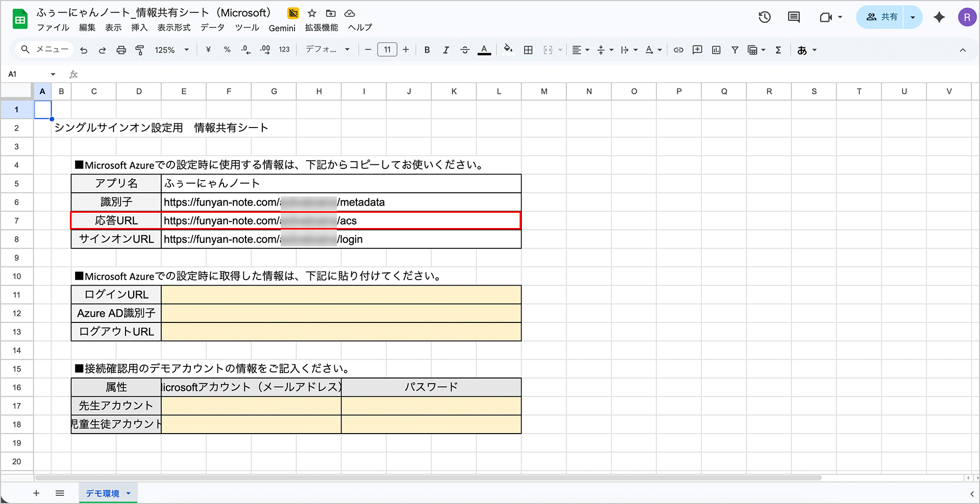Toggle strikethrough formatting

(464, 50)
